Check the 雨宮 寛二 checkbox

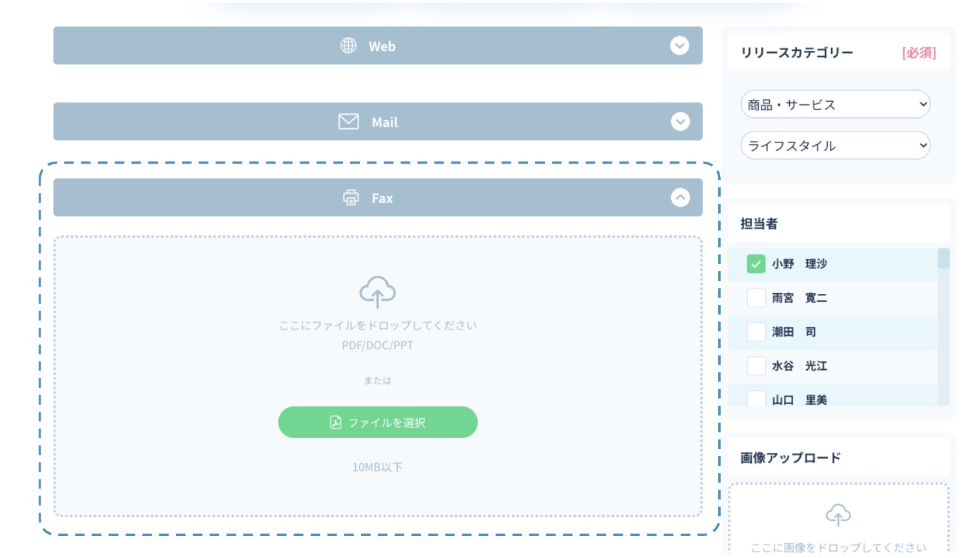coord(756,298)
